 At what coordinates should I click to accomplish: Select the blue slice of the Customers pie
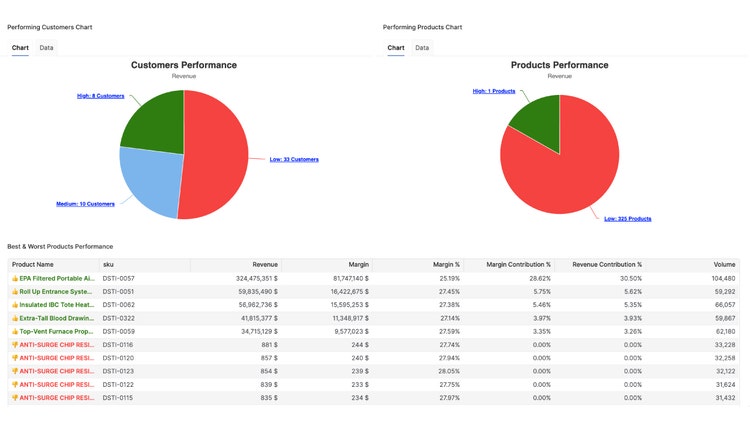coord(153,179)
